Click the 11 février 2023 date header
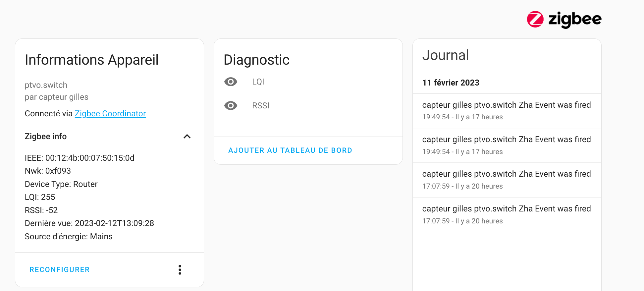Screen dimensions: 644x291 [x=451, y=83]
